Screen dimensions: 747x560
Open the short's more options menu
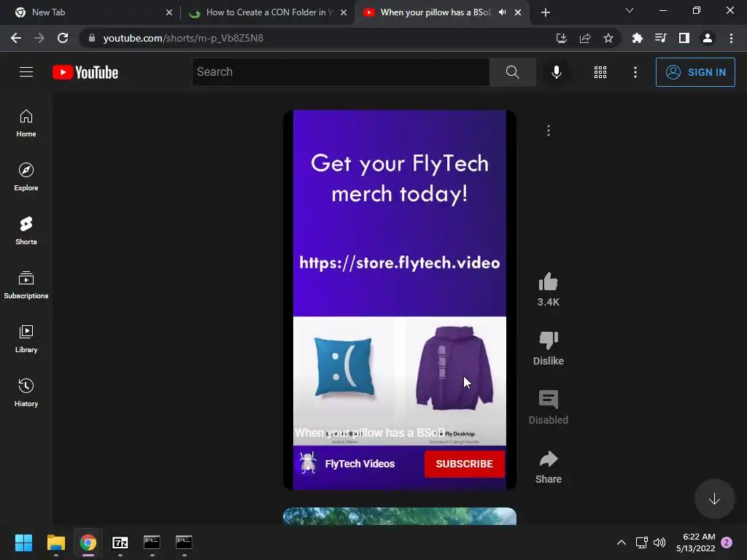549,131
